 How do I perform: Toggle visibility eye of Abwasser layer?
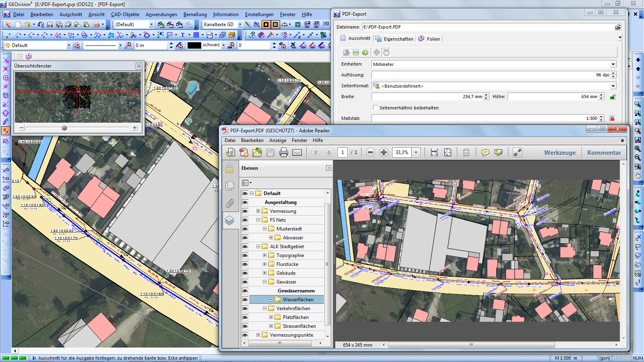(245, 238)
